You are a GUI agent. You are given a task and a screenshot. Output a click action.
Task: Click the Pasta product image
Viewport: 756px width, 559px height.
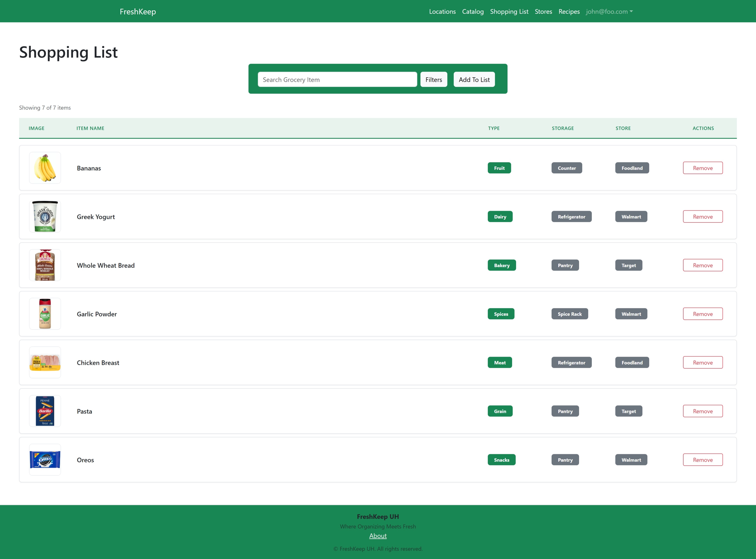point(45,411)
